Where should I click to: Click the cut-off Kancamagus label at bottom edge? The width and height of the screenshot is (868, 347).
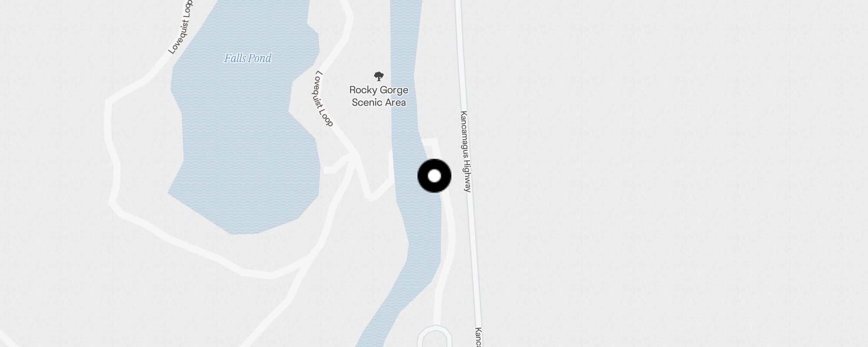478,337
